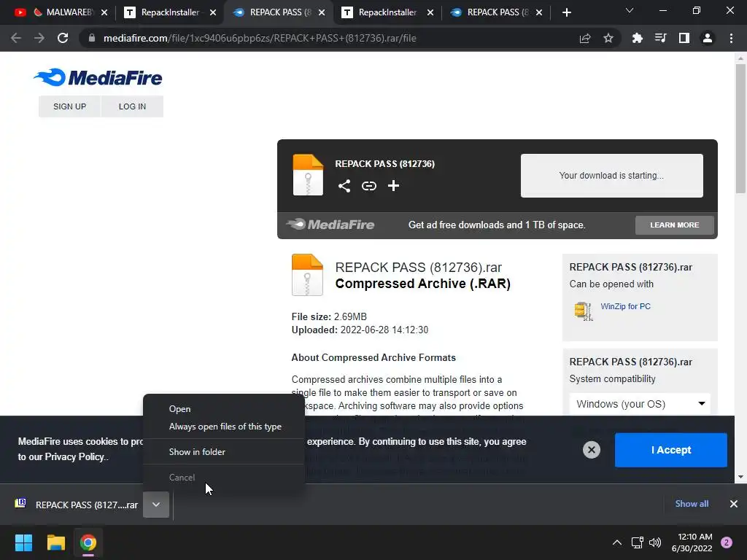This screenshot has height=560, width=747.
Task: Accept cookies with I Accept
Action: pos(671,449)
